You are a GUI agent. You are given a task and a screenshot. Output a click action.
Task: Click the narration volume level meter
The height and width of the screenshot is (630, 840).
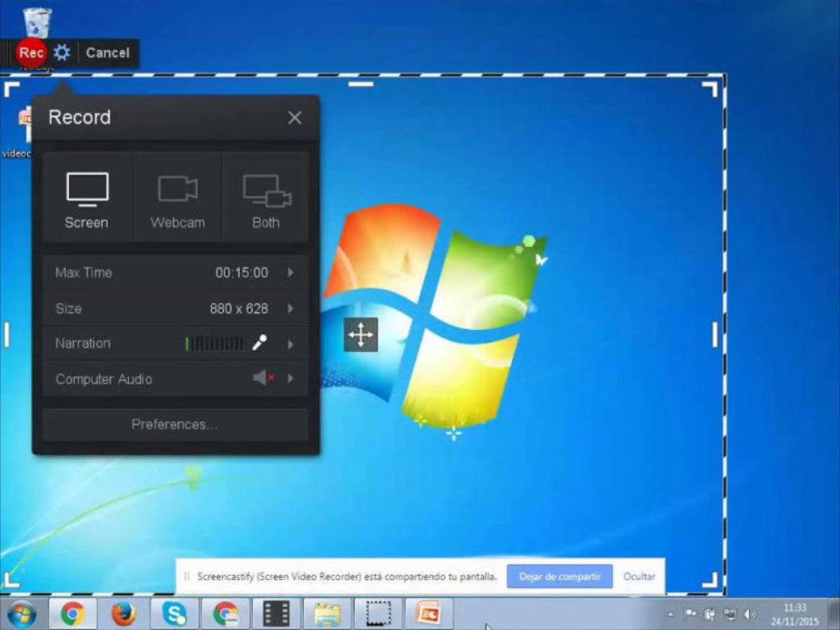(214, 344)
